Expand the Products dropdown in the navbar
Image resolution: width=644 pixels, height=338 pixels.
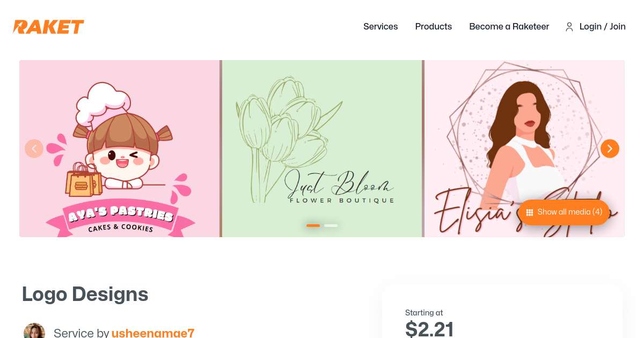click(433, 27)
